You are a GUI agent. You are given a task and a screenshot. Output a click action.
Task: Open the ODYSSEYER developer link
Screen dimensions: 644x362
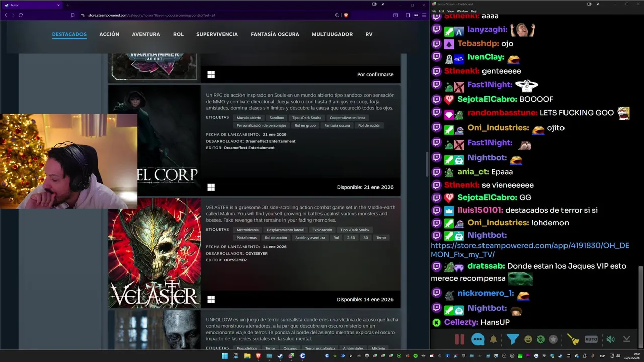pyautogui.click(x=256, y=253)
